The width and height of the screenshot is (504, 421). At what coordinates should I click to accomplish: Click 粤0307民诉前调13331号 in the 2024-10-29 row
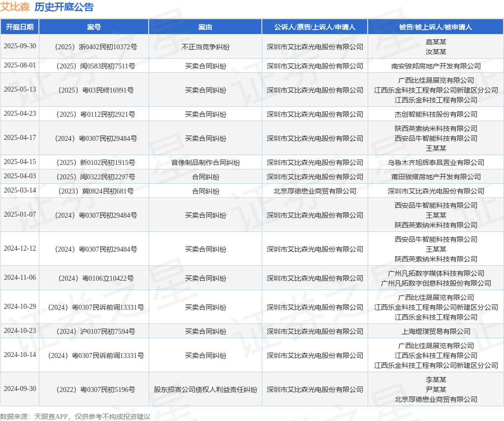(108, 307)
